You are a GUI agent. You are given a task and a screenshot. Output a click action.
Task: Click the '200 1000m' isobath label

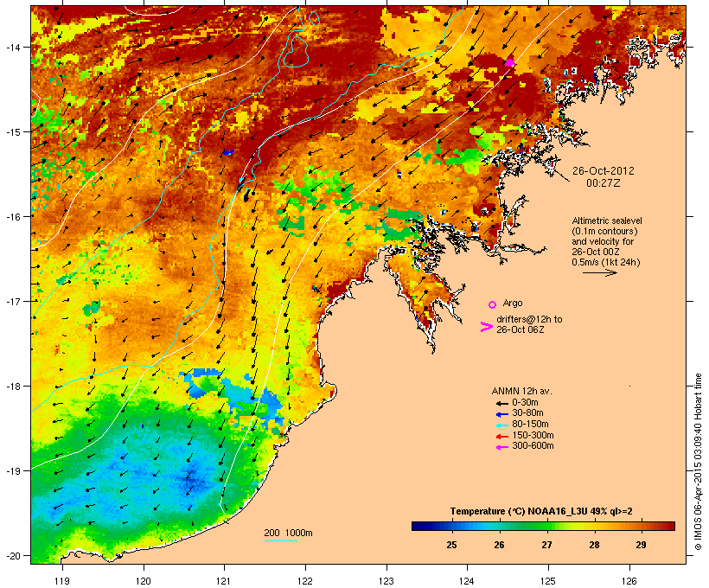(288, 533)
